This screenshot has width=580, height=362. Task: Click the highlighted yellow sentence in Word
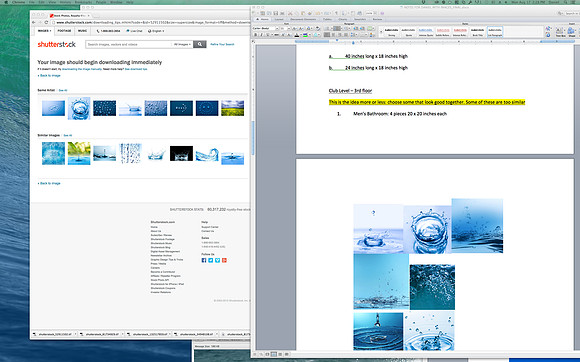(427, 102)
